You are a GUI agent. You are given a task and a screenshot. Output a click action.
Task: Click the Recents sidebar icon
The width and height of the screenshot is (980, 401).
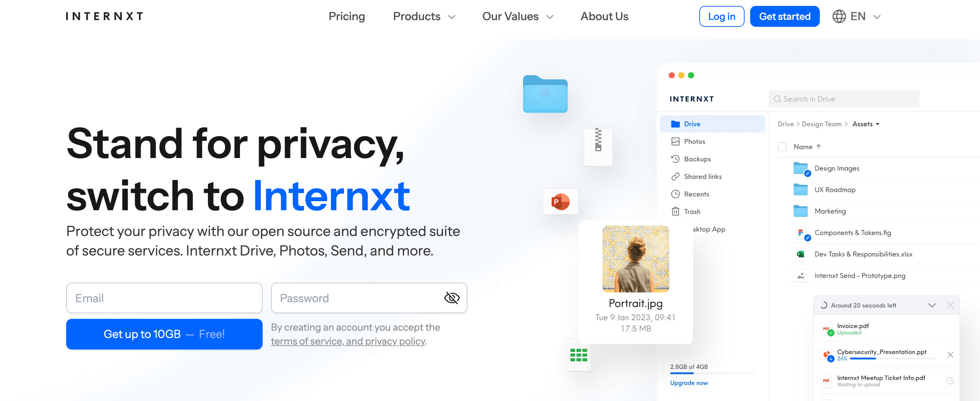pyautogui.click(x=676, y=194)
